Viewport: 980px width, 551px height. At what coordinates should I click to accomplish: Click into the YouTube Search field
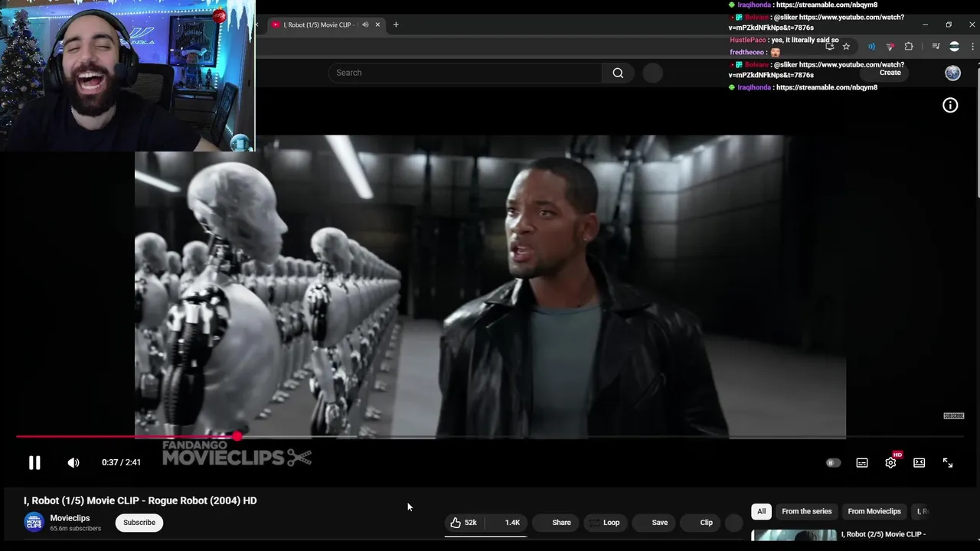click(465, 73)
